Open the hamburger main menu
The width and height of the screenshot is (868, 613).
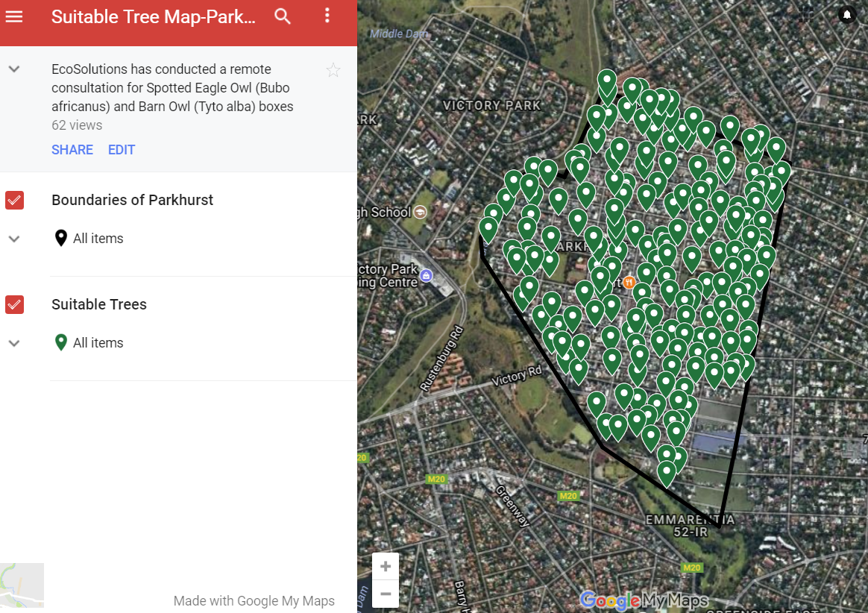tap(14, 16)
